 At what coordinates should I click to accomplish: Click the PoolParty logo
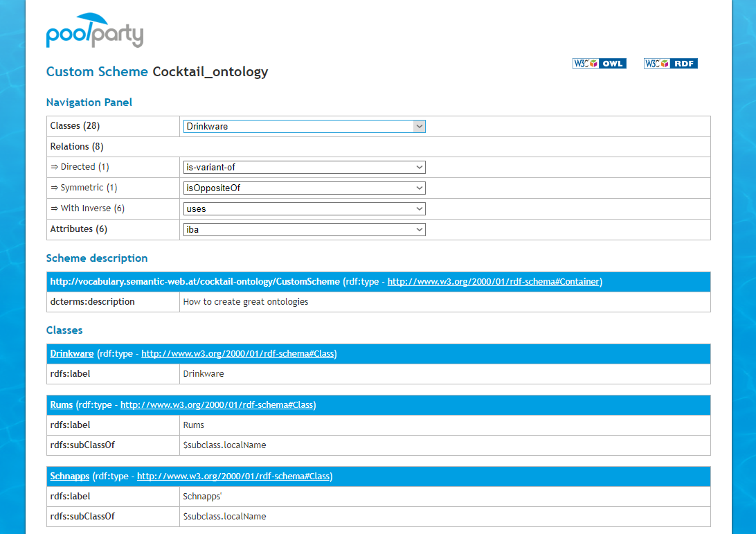click(95, 31)
